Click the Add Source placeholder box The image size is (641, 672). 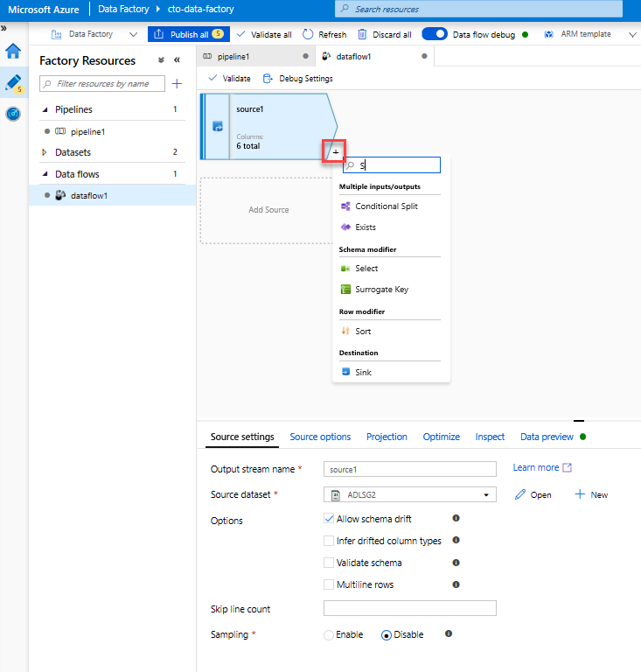point(268,210)
